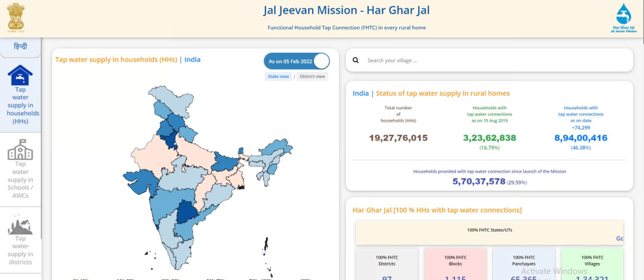Open the 100% FHTC Villages card
Screen dimensions: 644x280
(x=592, y=264)
